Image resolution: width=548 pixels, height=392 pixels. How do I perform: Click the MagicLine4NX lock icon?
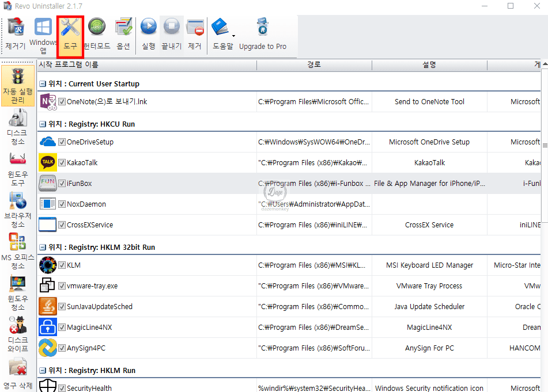pyautogui.click(x=47, y=327)
